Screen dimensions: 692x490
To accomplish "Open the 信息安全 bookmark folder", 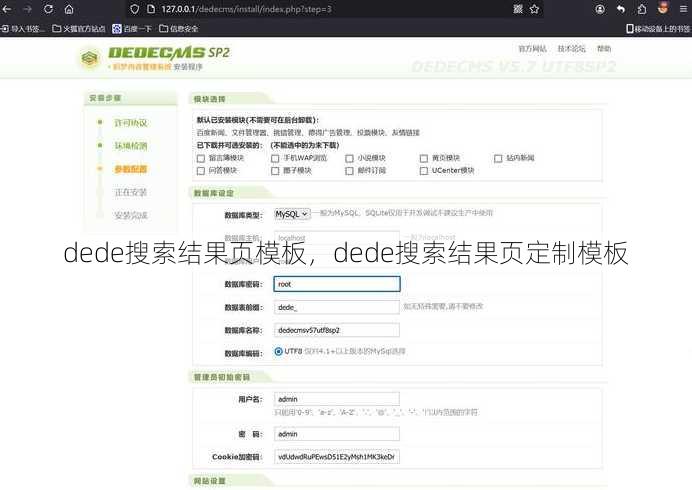I will pyautogui.click(x=178, y=29).
